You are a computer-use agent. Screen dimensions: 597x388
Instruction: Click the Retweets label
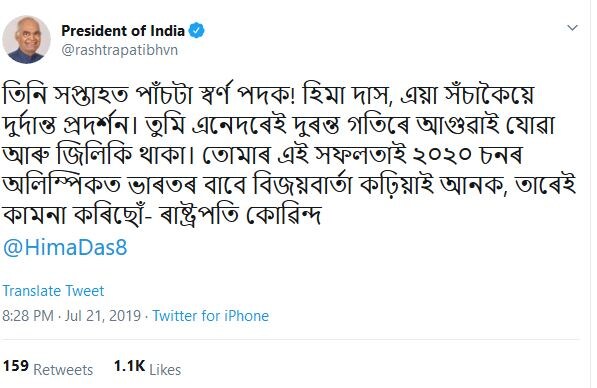click(63, 370)
